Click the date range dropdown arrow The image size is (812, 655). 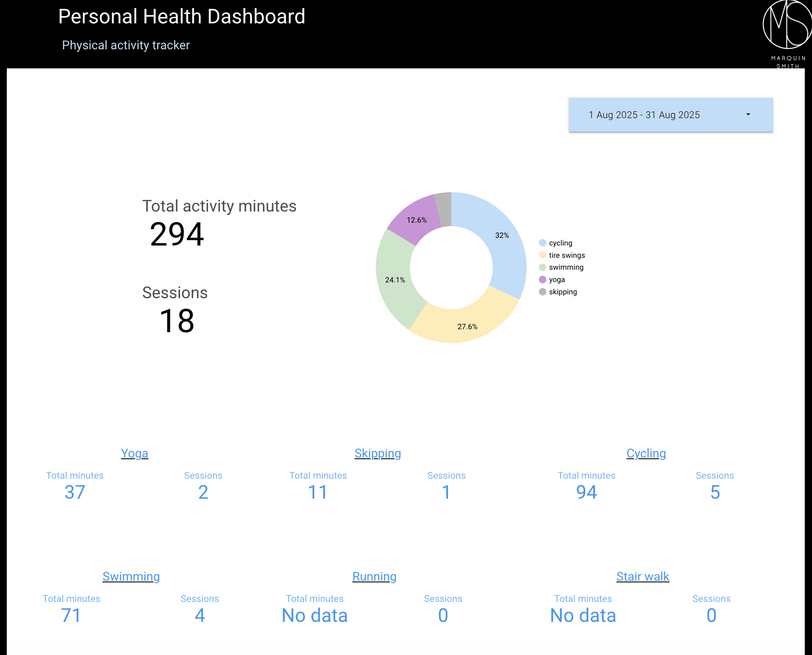tap(748, 115)
